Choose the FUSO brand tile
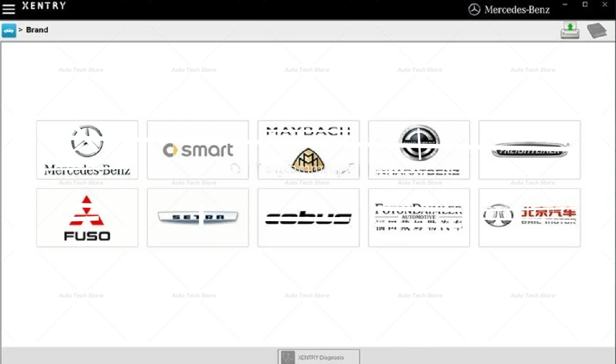The height and width of the screenshot is (364, 616). coord(87,218)
